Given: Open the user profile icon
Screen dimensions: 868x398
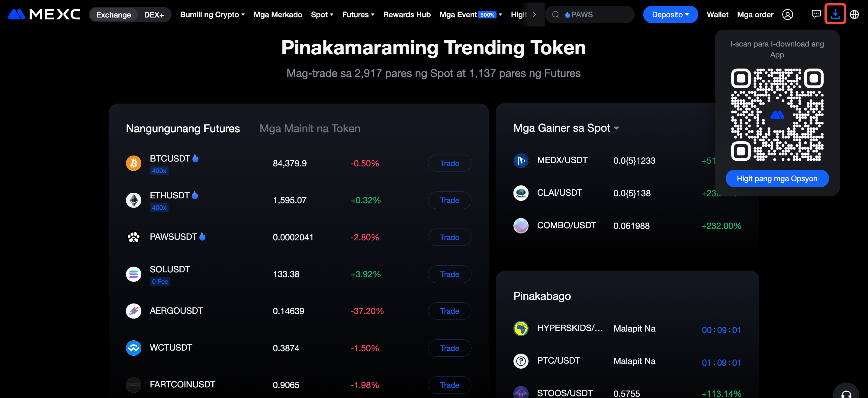Looking at the screenshot, I should point(787,14).
